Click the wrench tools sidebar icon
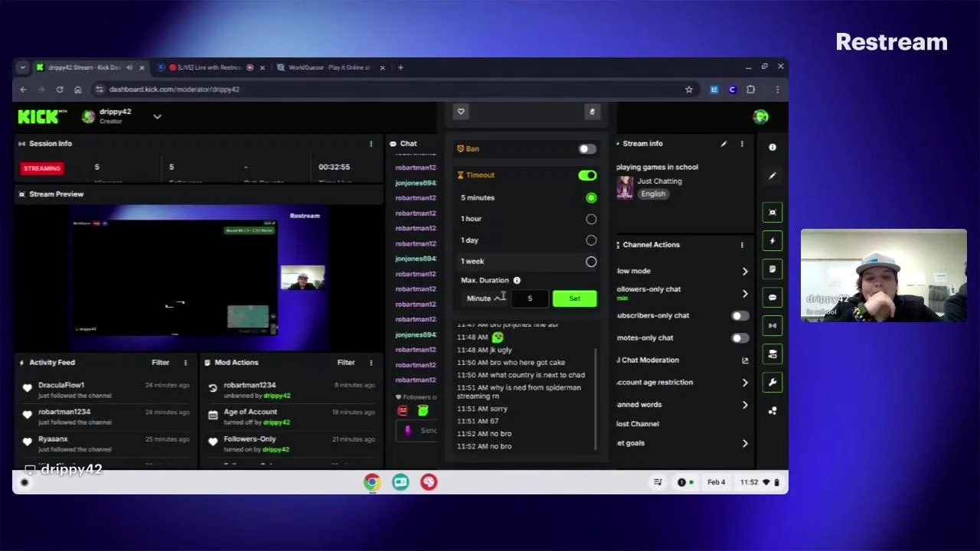The height and width of the screenshot is (551, 980). click(773, 383)
